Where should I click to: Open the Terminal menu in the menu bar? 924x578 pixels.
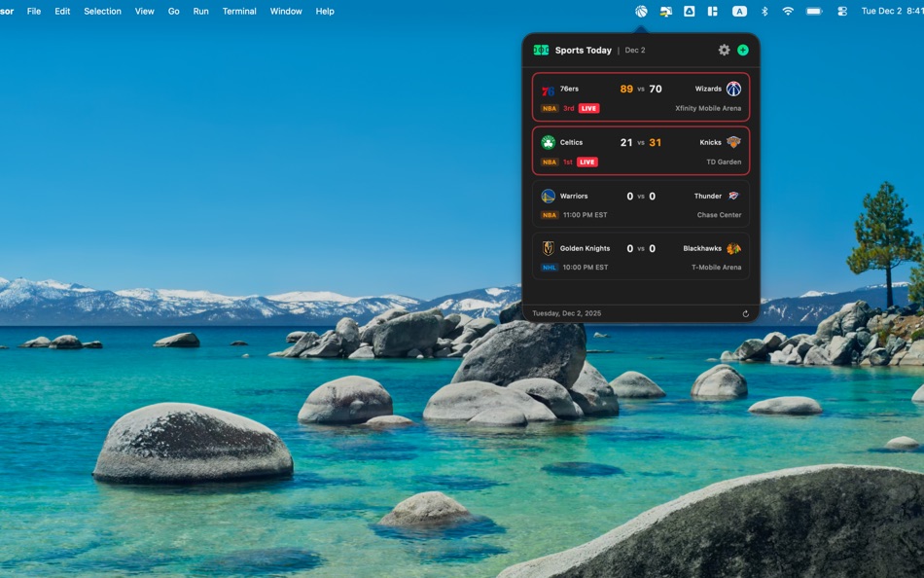pos(239,11)
